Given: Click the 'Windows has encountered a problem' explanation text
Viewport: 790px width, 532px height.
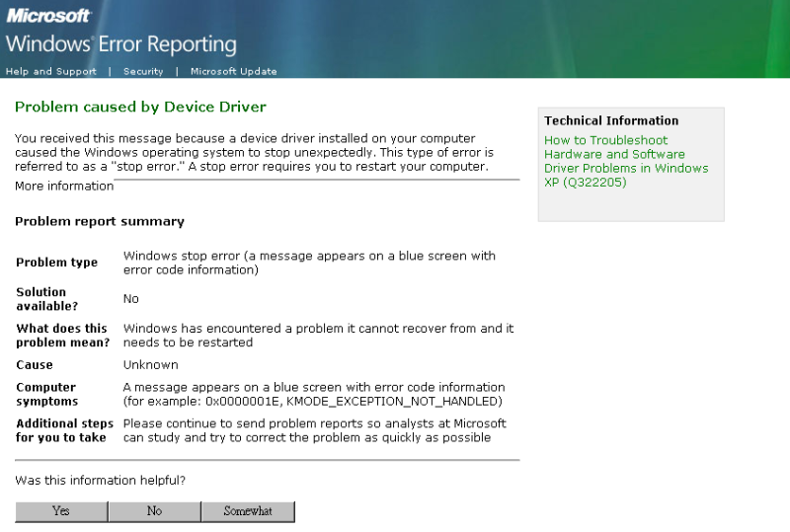Looking at the screenshot, I should click(318, 335).
